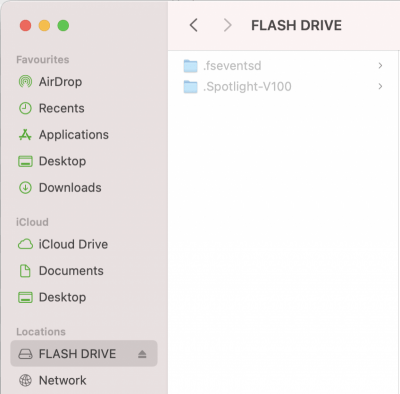Viewport: 400px width, 394px height.
Task: Select iCloud Drive label in sidebar
Action: [73, 244]
